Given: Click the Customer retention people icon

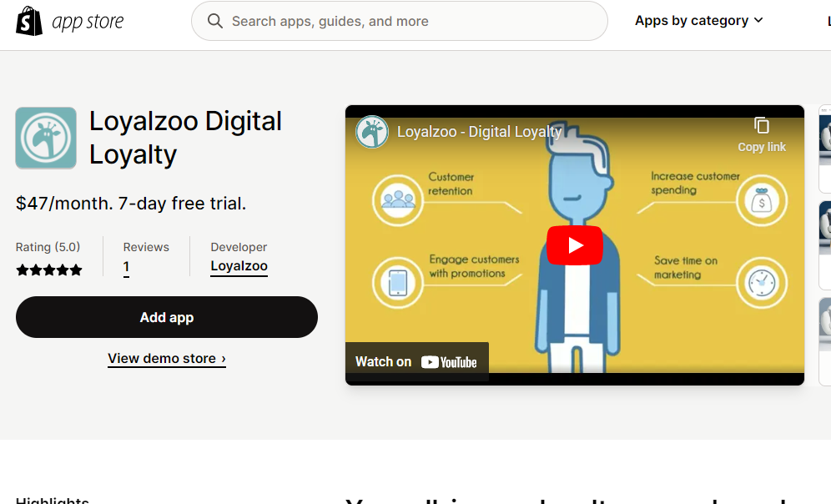Looking at the screenshot, I should tap(397, 201).
